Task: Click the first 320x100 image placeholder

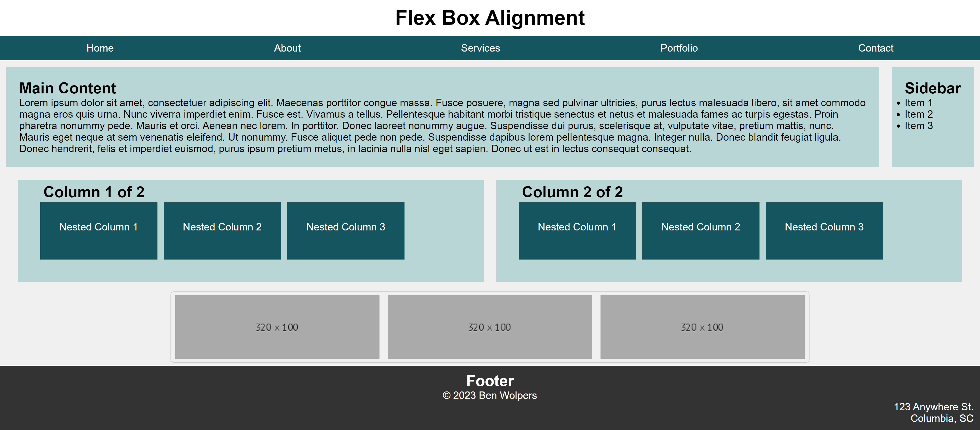Action: point(277,326)
